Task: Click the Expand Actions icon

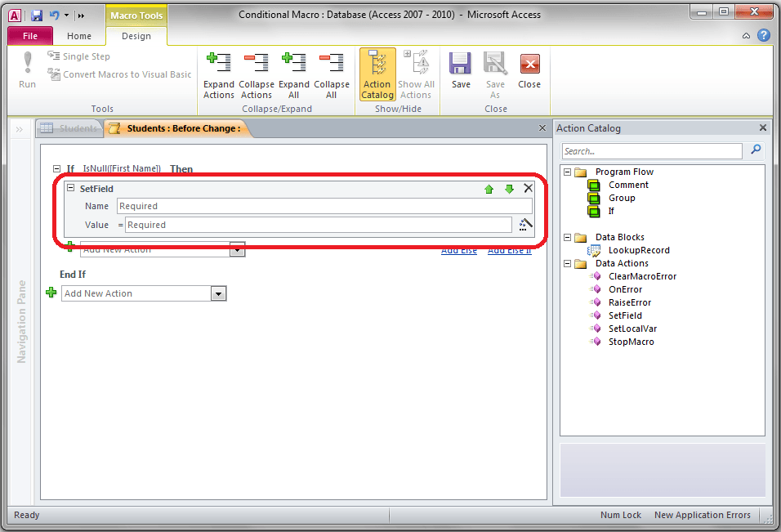Action: click(218, 65)
